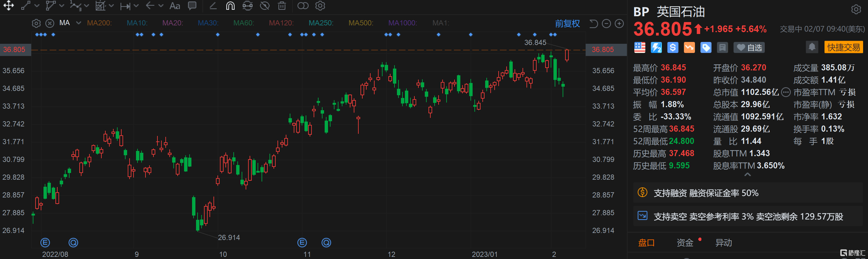Toggle the magnet snap mode
Image resolution: width=868 pixels, height=259 pixels.
230,6
